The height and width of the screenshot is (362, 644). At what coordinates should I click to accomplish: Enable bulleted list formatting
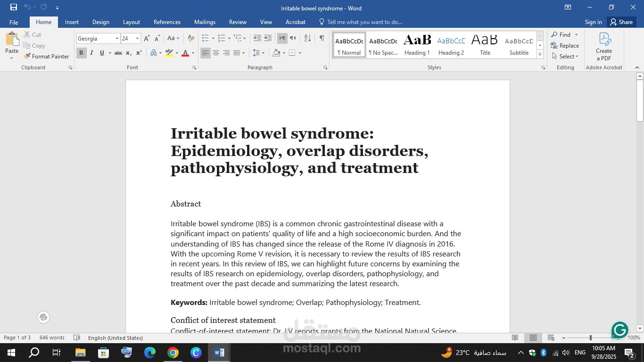point(206,37)
